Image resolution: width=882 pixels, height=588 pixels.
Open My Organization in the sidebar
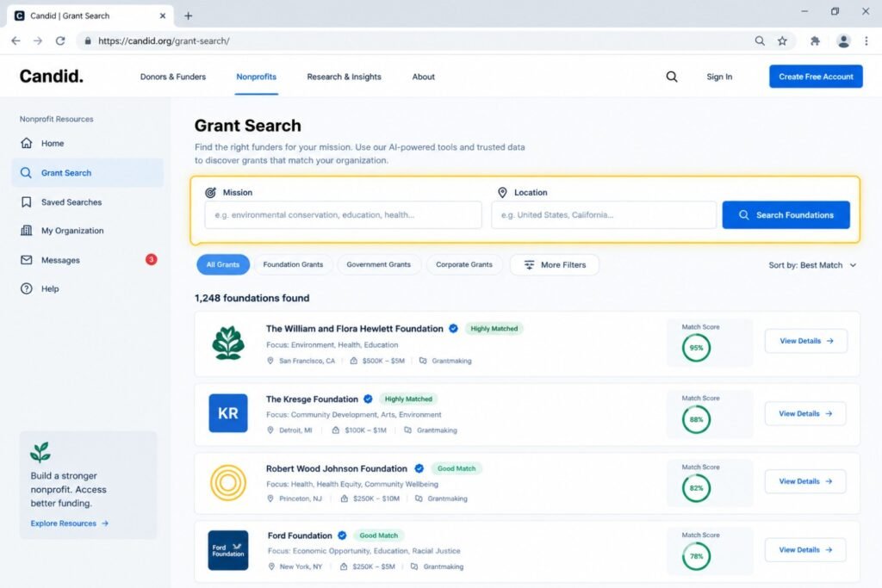coord(87,231)
